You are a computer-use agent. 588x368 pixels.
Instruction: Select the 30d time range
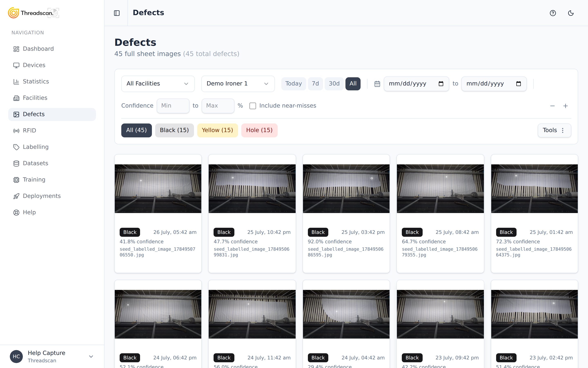click(x=334, y=84)
